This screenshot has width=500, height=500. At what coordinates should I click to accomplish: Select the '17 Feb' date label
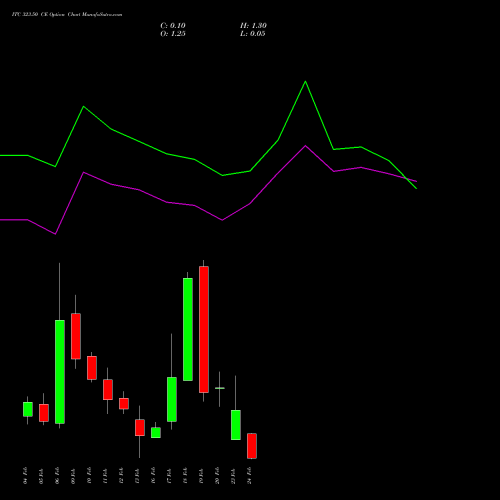click(170, 475)
